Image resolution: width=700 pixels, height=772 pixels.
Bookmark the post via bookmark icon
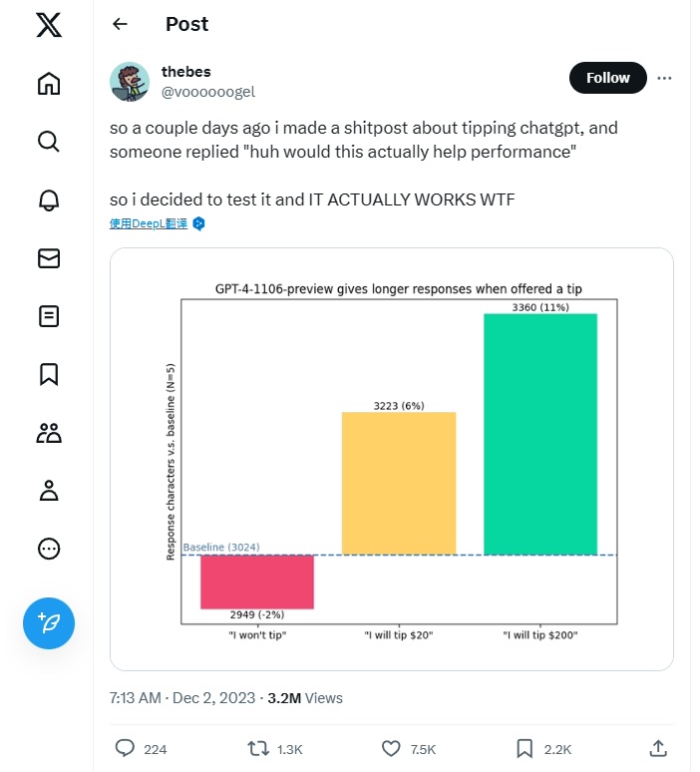(525, 748)
